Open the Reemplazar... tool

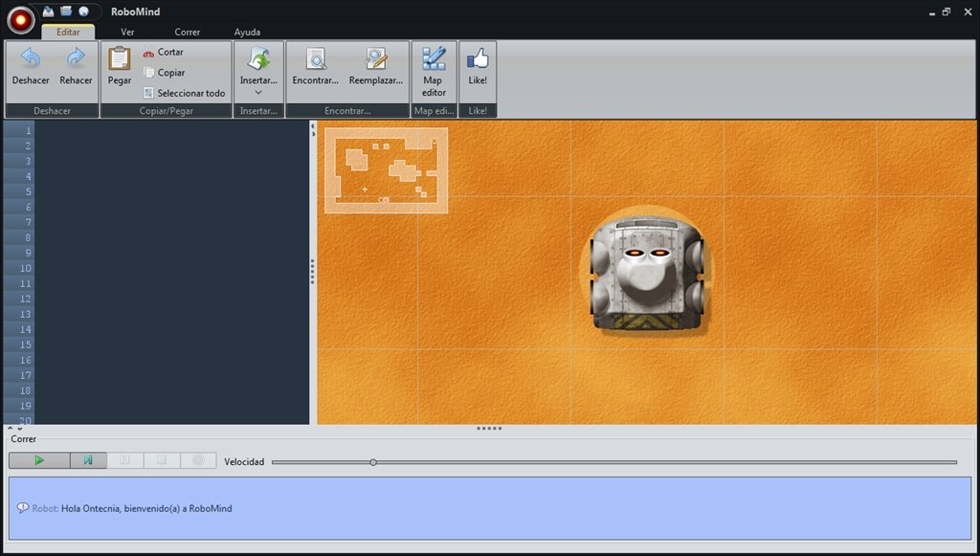click(376, 67)
